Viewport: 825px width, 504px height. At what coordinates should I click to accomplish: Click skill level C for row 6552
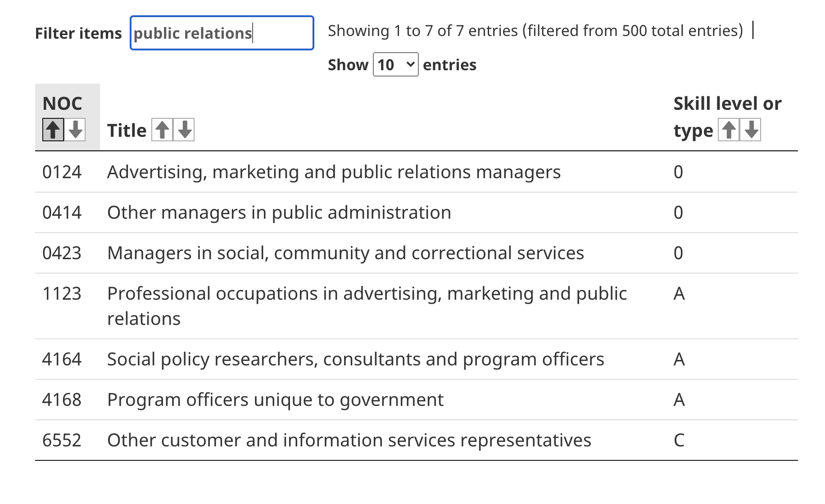(679, 440)
